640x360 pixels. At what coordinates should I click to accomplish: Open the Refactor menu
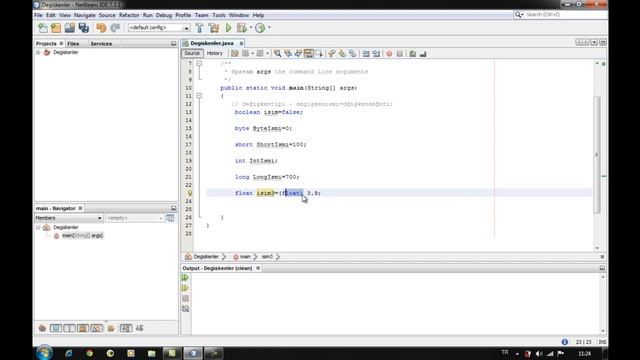tap(129, 15)
